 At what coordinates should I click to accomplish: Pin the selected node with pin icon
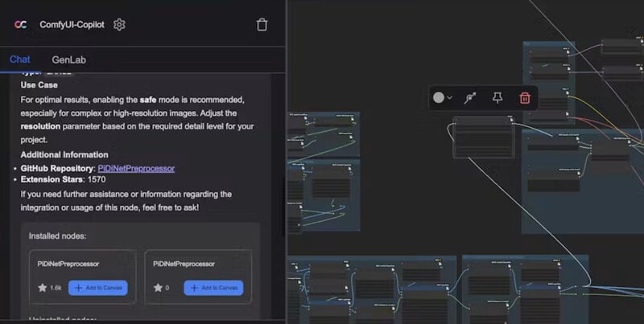(497, 97)
